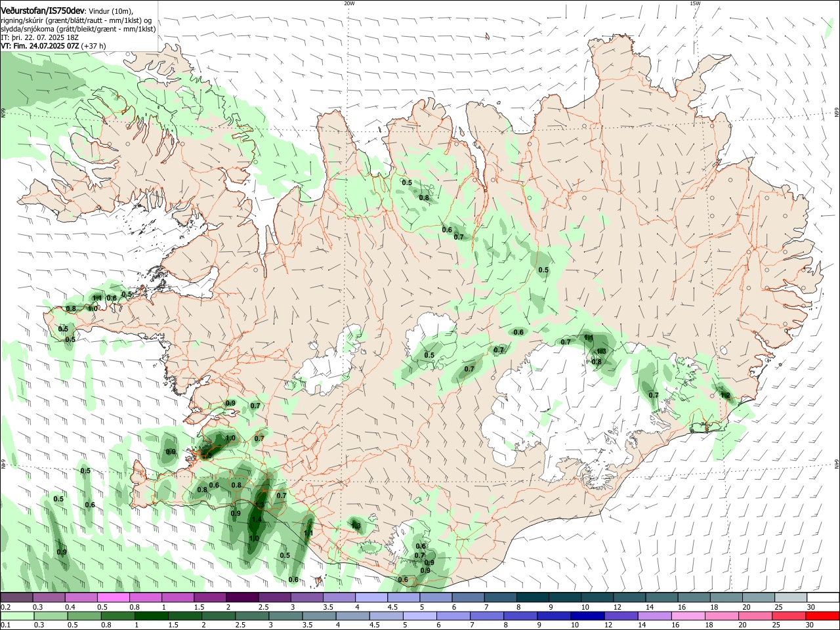Click the '30' label in lower legend row
This screenshot has height=630, width=840.
pos(809,625)
